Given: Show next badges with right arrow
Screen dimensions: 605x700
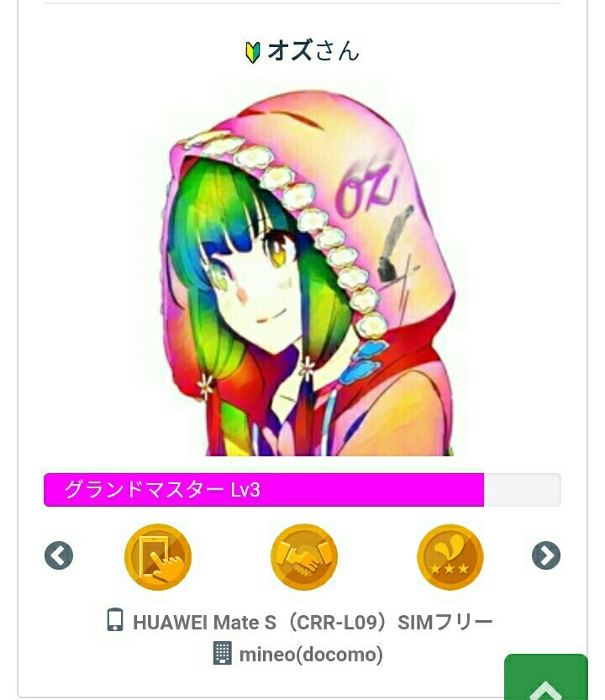Looking at the screenshot, I should [546, 555].
